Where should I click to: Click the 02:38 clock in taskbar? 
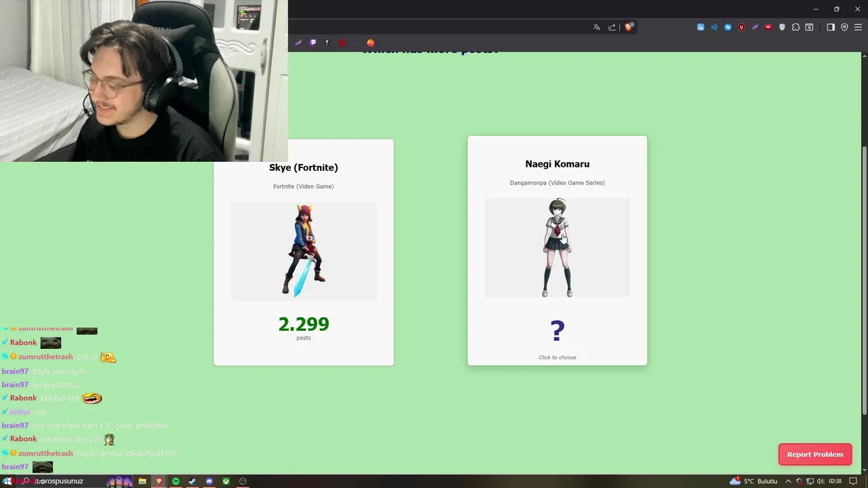tap(835, 481)
